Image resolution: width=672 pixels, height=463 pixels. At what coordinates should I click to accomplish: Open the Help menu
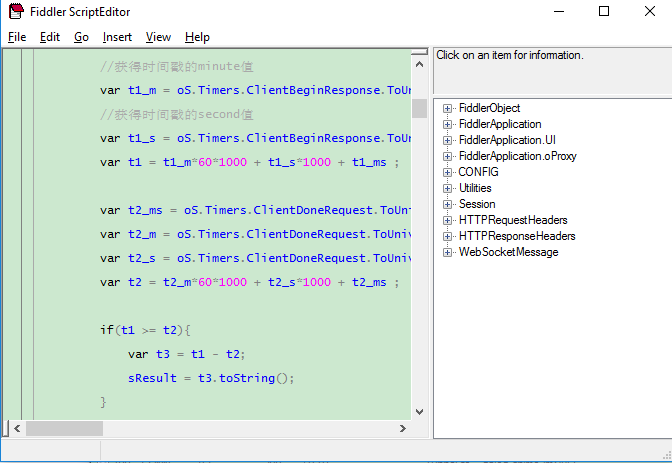click(197, 37)
